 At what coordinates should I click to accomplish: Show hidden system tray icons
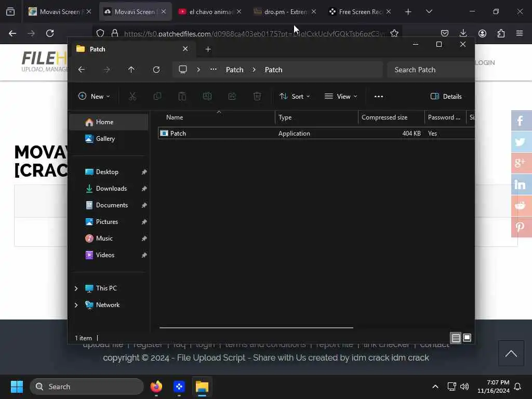coord(435,387)
